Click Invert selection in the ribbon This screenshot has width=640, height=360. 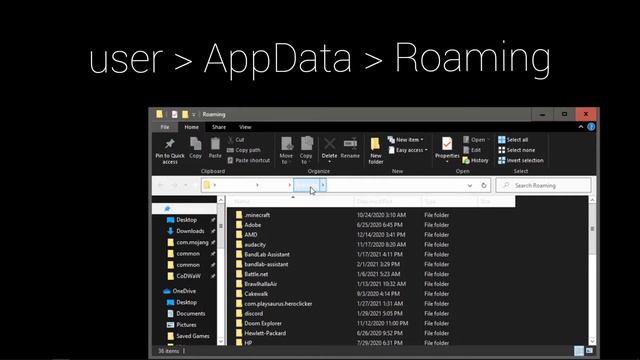[521, 160]
